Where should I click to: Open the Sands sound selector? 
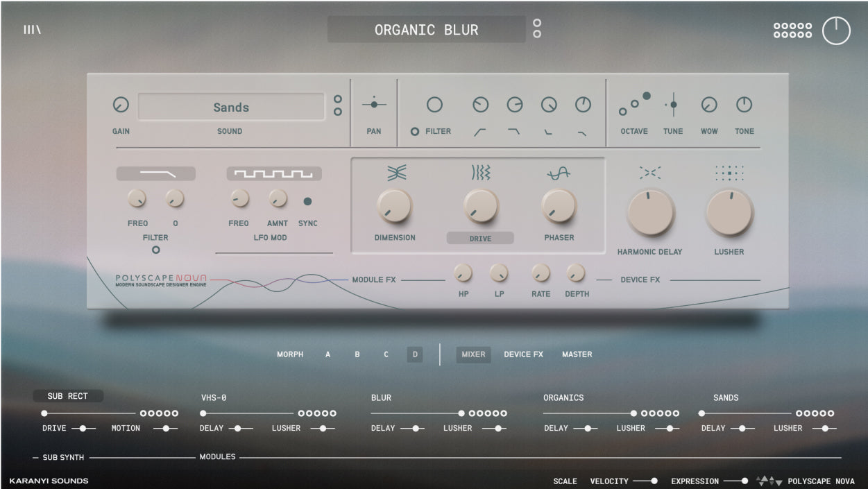point(231,108)
